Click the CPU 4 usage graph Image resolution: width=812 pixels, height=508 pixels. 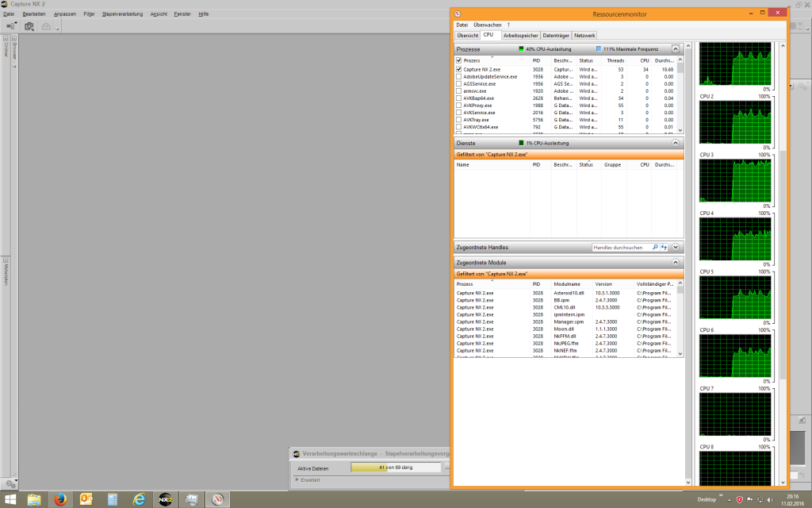(735, 239)
